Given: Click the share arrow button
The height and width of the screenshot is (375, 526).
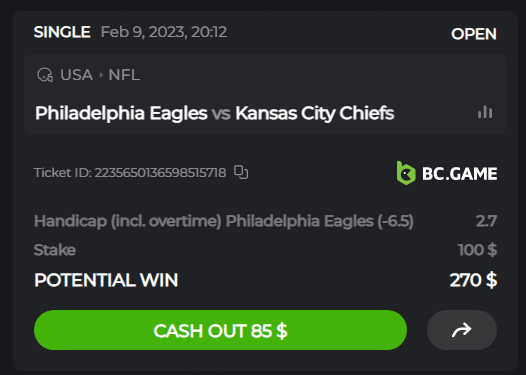Looking at the screenshot, I should [x=462, y=330].
